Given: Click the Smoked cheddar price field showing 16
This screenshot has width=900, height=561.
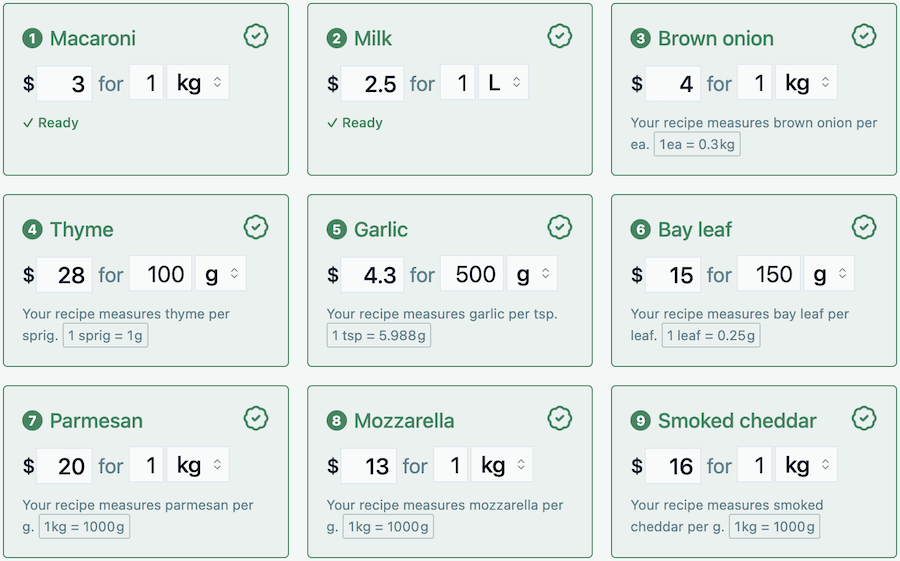Looking at the screenshot, I should (x=673, y=465).
